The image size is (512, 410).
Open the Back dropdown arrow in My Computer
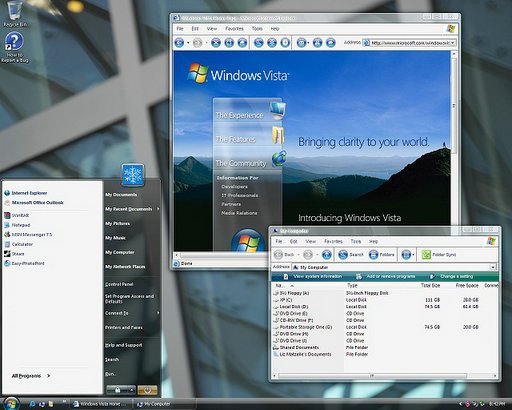coord(299,255)
